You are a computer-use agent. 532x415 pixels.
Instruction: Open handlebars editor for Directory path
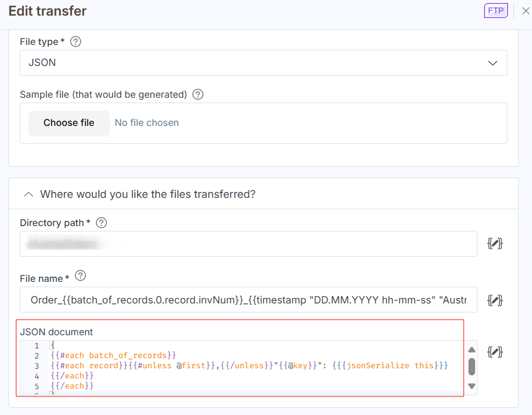point(495,243)
